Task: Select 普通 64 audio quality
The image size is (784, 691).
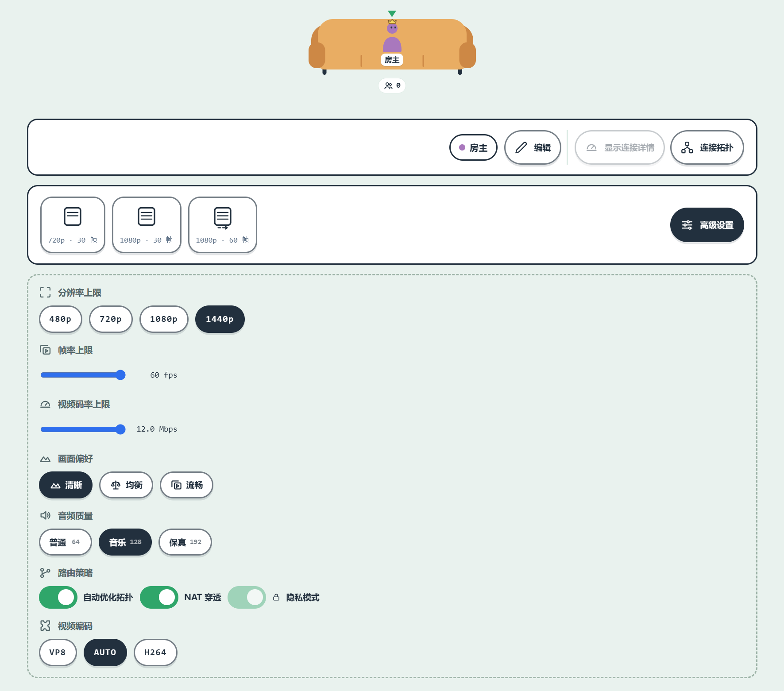Action: [66, 542]
